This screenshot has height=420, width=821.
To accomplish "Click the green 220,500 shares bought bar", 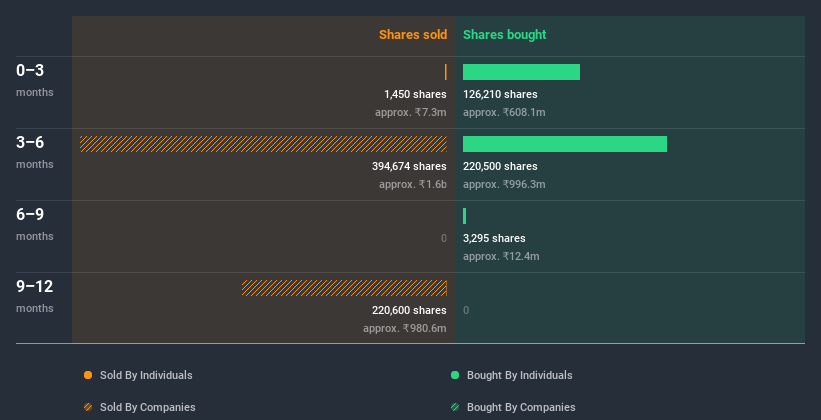I will 565,144.
